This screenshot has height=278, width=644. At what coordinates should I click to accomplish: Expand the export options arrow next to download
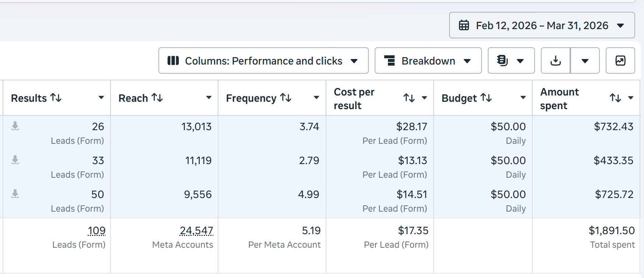click(585, 60)
